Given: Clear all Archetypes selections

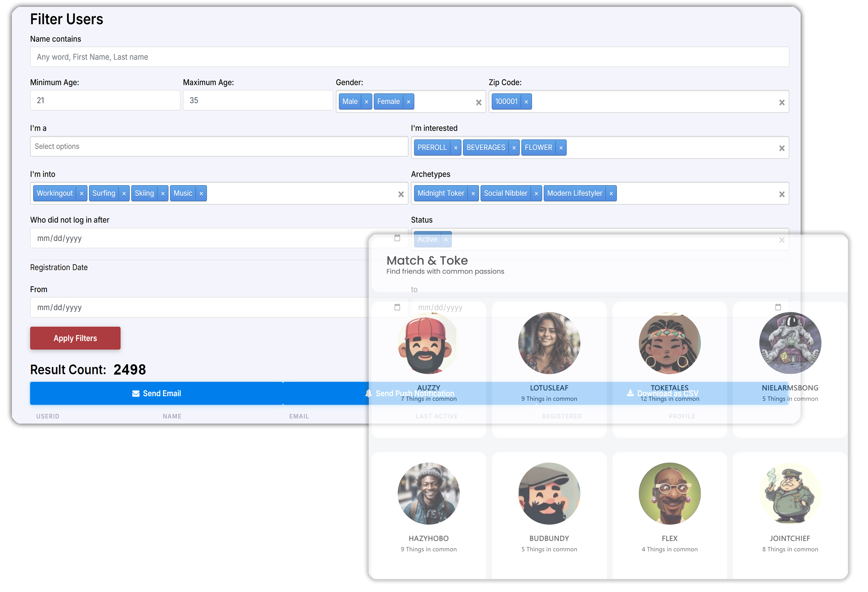Looking at the screenshot, I should 782,194.
